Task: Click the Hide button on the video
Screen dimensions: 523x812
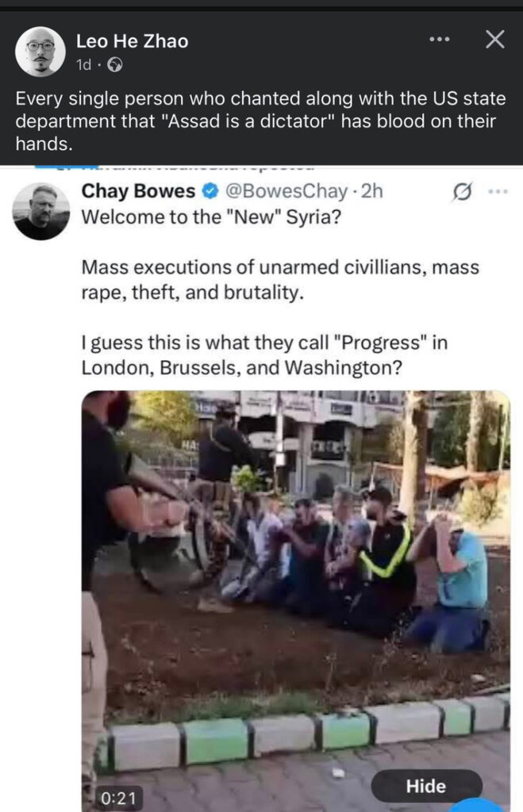Action: click(426, 786)
